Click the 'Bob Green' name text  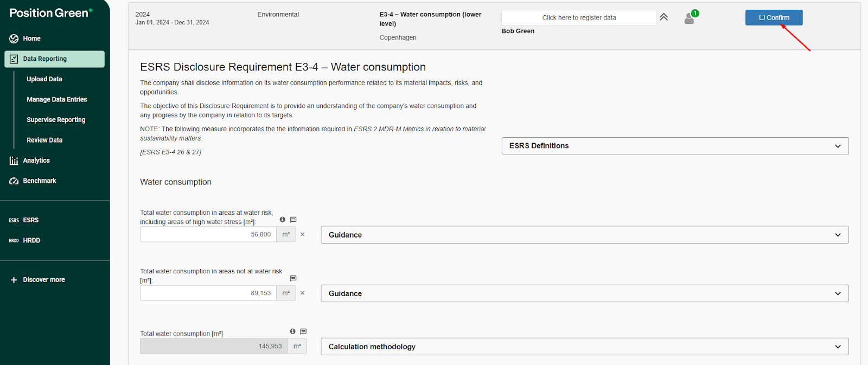(x=518, y=31)
